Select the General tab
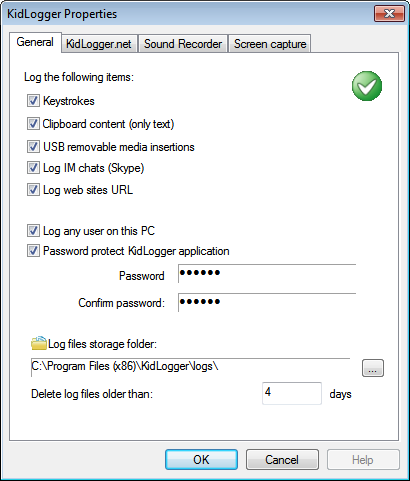410x481 pixels. tap(35, 42)
